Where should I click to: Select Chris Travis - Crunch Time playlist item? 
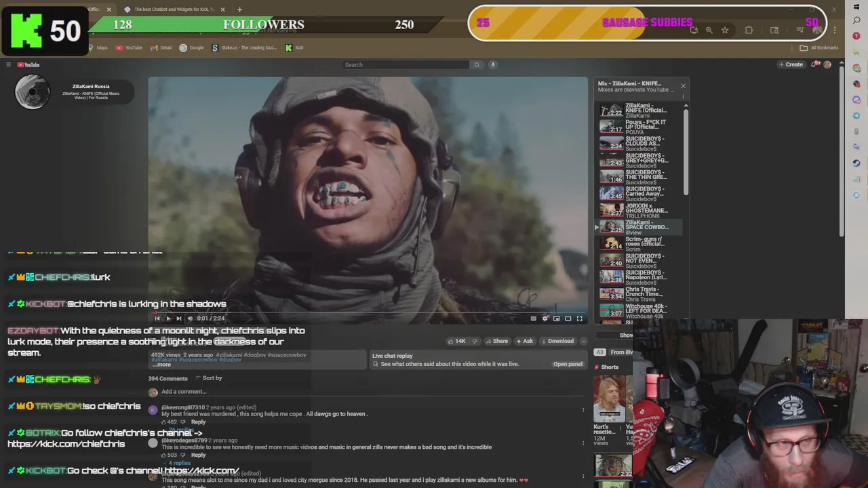click(639, 293)
